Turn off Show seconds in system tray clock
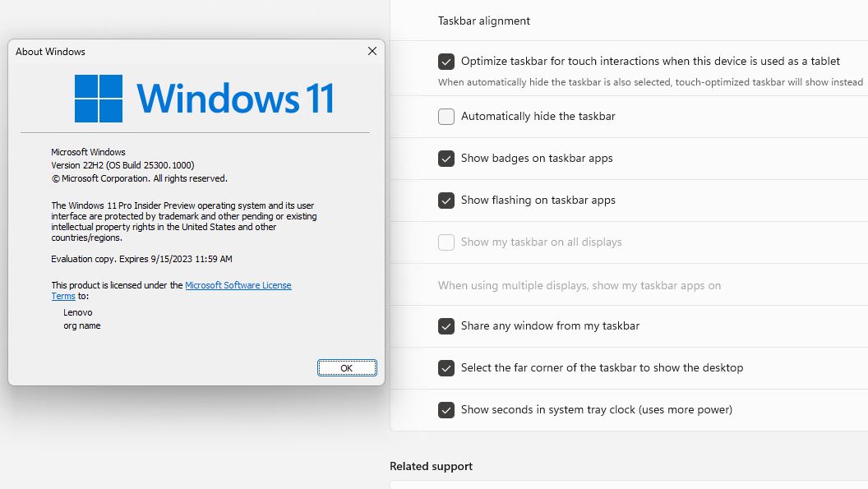868x489 pixels. coord(446,408)
